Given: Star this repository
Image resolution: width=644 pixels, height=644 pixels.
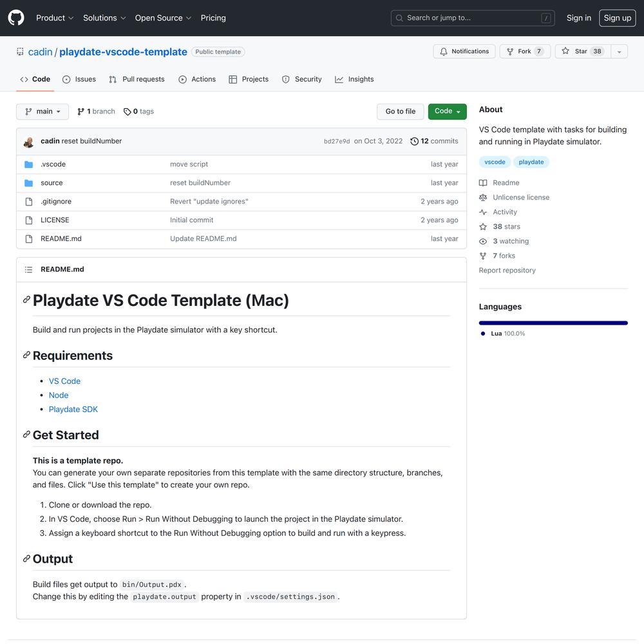Looking at the screenshot, I should [x=583, y=52].
